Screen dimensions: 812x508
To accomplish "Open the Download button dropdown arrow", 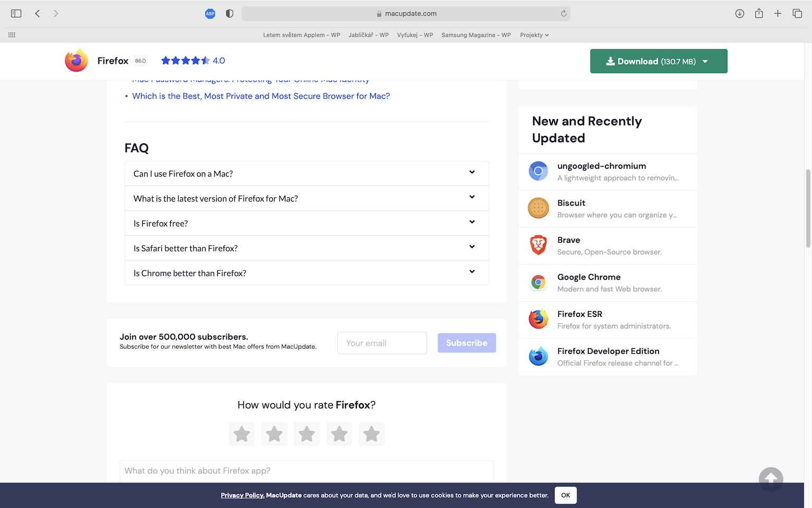I will coord(705,61).
